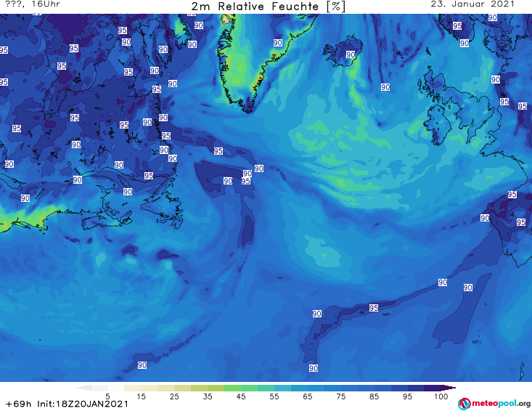Click the purple arrow tip ending the color scale
Viewport: 532px width, 411px height.
(x=449, y=388)
